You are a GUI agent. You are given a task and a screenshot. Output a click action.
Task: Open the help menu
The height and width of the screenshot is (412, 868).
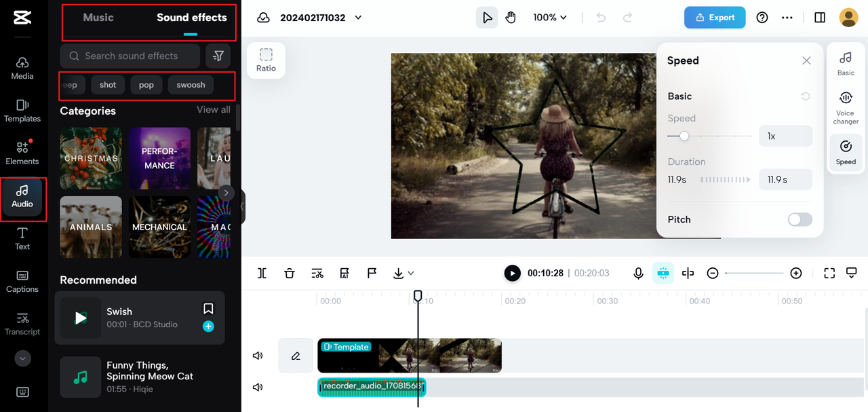[x=762, y=18]
